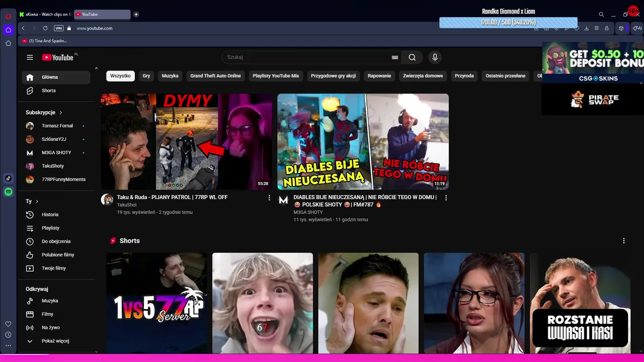Image resolution: width=644 pixels, height=362 pixels.
Task: Open the Opera menu logo
Action: pyautogui.click(x=8, y=16)
